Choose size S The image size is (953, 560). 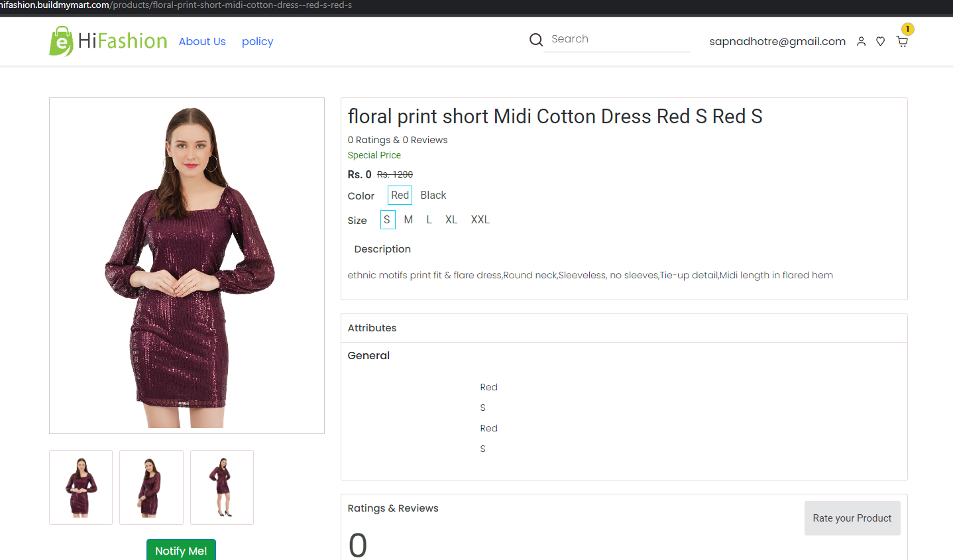point(387,219)
